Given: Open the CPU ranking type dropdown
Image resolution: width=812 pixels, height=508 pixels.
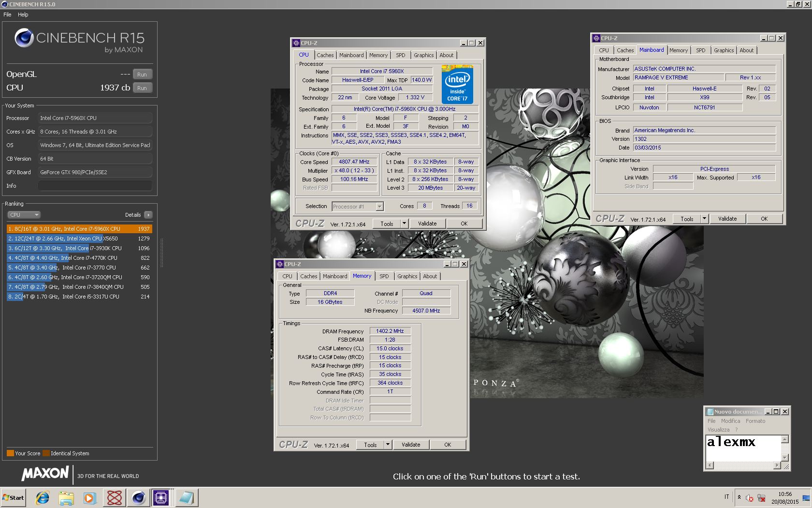Looking at the screenshot, I should click(x=24, y=215).
